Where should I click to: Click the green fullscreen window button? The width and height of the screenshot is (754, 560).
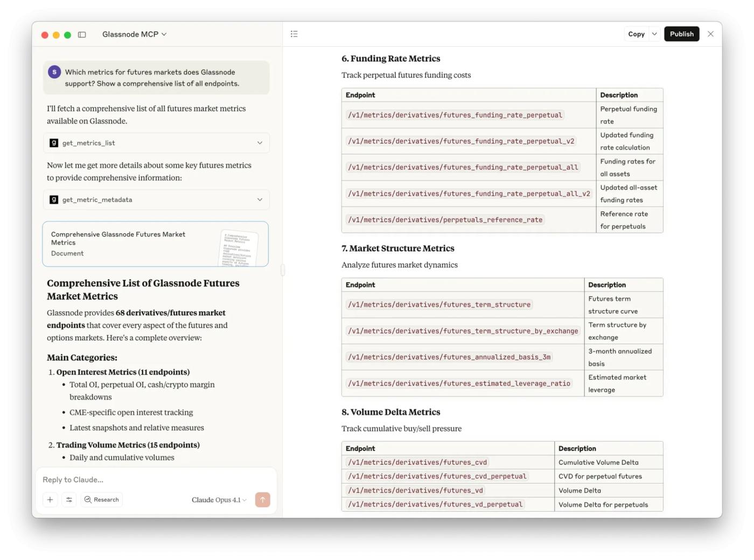coord(67,35)
